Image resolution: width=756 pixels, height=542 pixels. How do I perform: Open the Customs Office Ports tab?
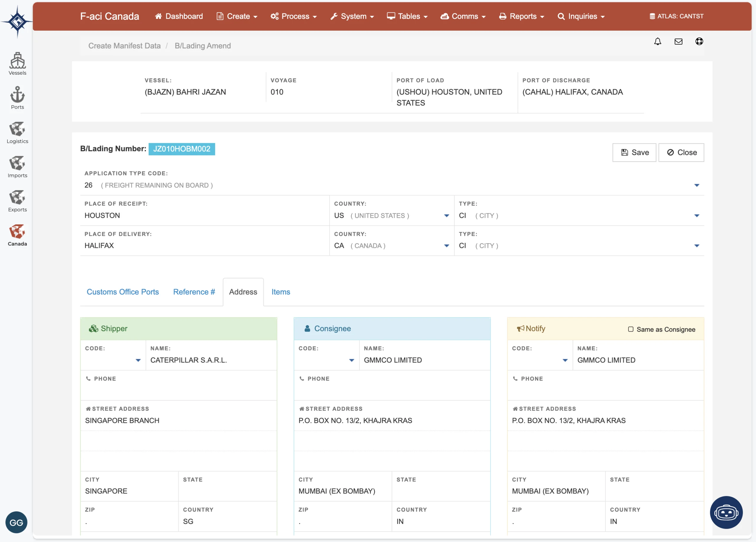click(123, 292)
